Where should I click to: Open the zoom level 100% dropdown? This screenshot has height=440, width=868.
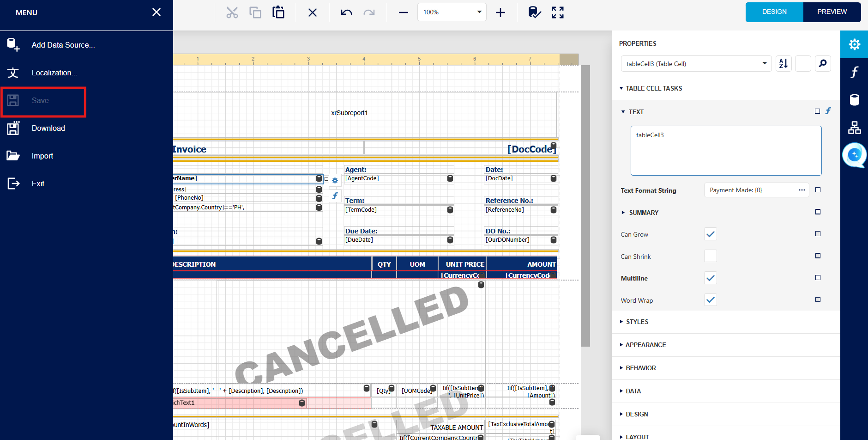tap(479, 12)
